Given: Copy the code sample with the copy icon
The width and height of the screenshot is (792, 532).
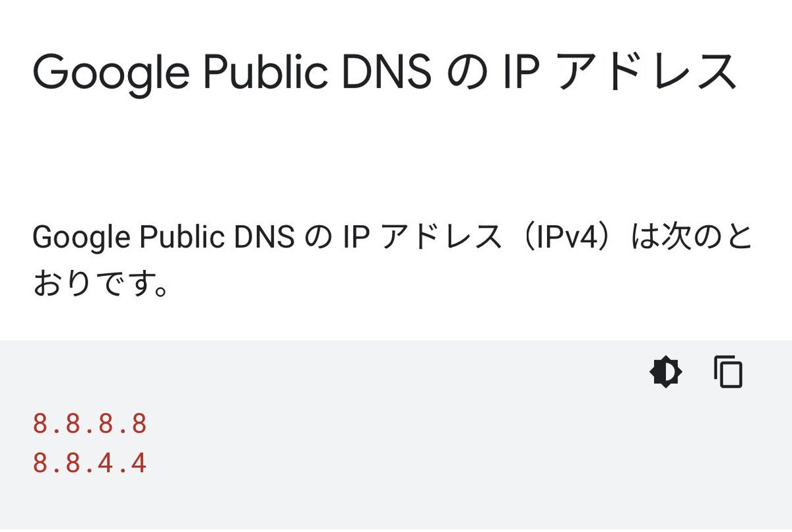Looking at the screenshot, I should [x=729, y=372].
